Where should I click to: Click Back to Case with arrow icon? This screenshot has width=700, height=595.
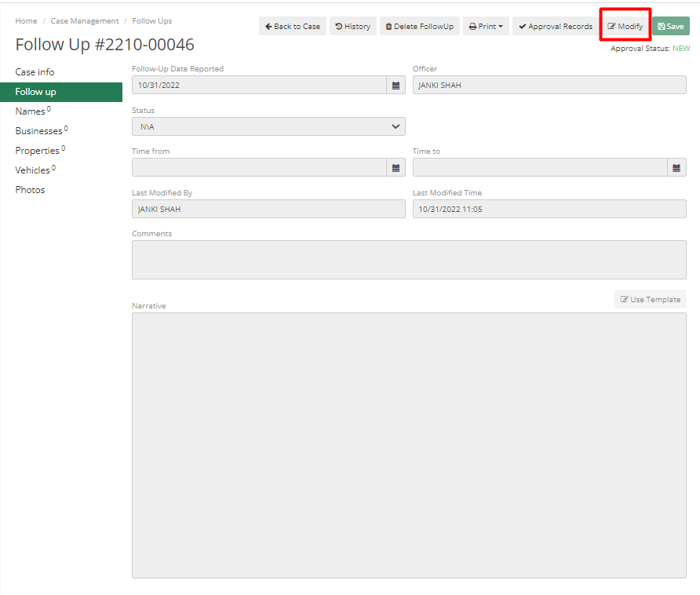point(292,26)
